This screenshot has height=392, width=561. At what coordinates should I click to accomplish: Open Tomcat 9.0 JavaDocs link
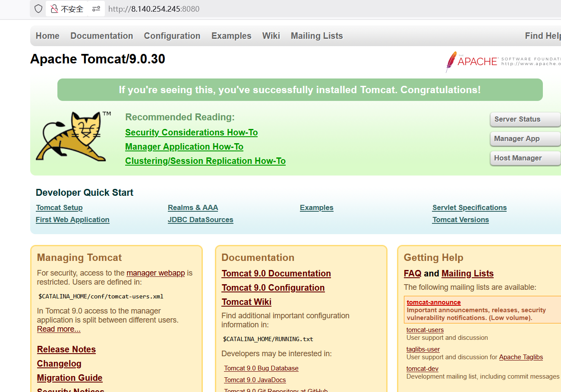[255, 380]
